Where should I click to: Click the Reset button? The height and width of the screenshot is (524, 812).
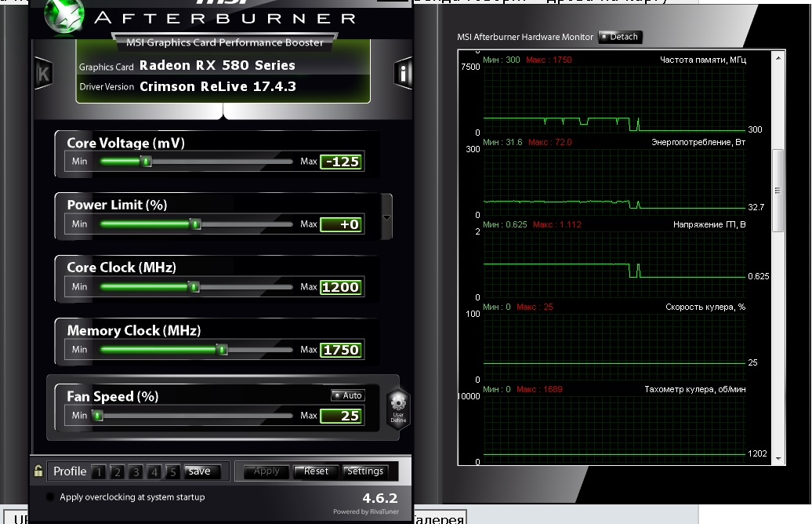pyautogui.click(x=316, y=471)
